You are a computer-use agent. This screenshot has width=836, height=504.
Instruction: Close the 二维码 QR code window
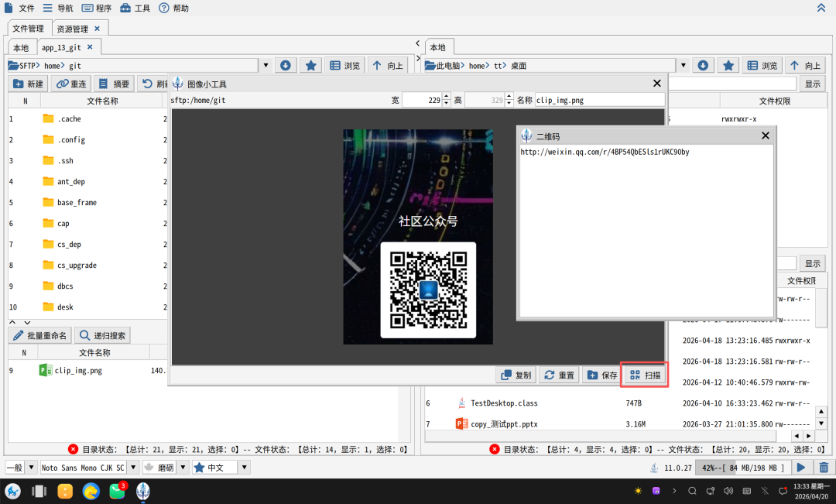(766, 135)
